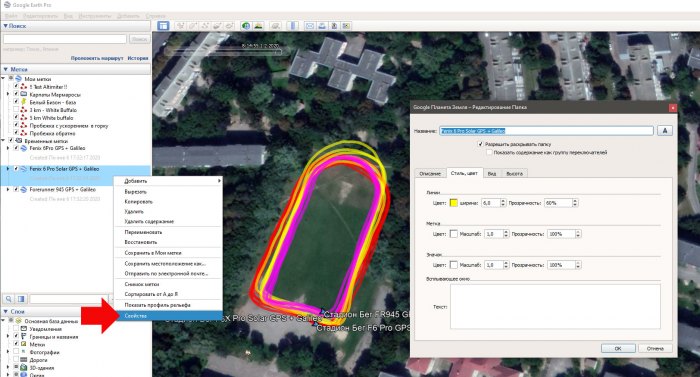The width and height of the screenshot is (700, 377).
Task: Click the Основная база данных layer icon
Action: [19, 321]
